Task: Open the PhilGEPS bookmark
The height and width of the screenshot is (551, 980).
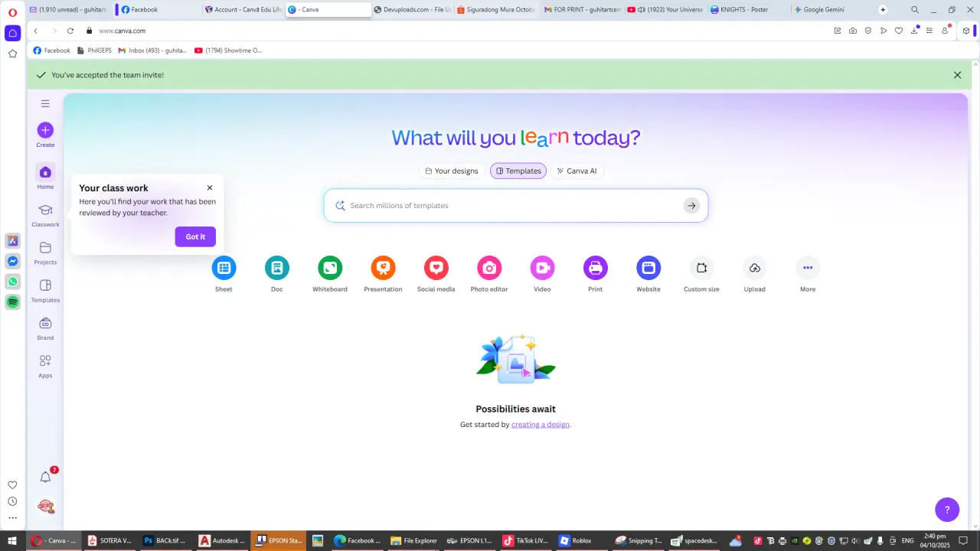Action: (94, 51)
